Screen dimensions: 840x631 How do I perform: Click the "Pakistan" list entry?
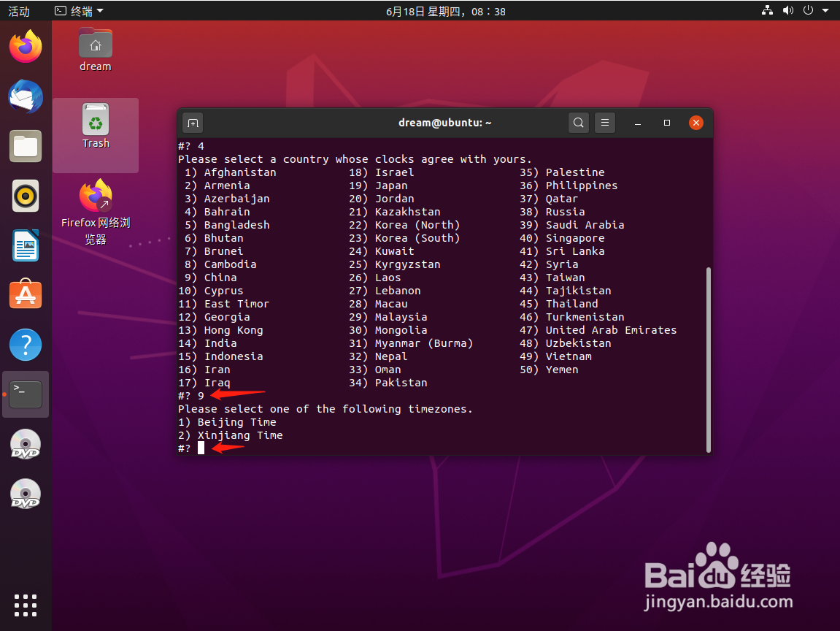pos(401,383)
